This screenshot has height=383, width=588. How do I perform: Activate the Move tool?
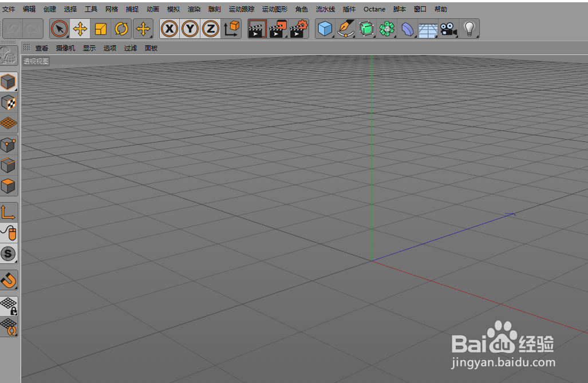80,29
